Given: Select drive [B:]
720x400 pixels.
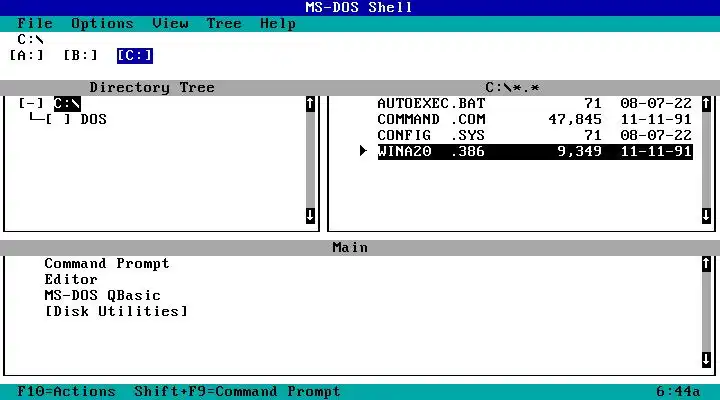Looking at the screenshot, I should click(80, 56).
